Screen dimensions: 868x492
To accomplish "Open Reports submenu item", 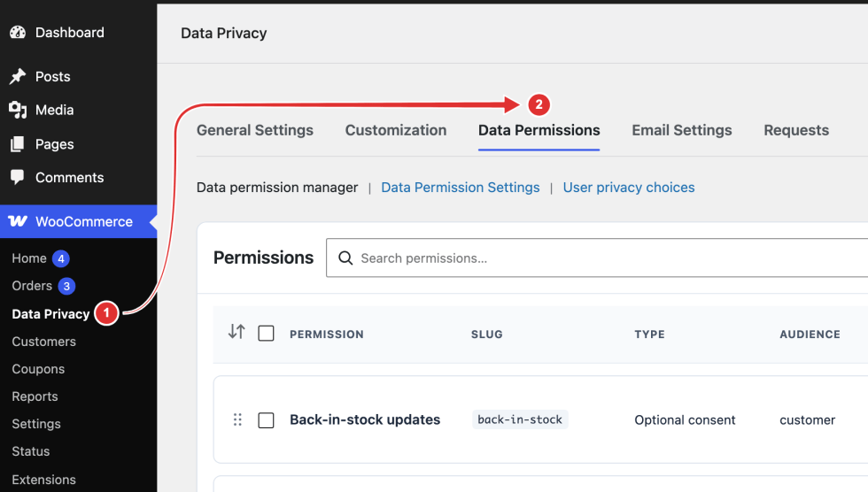I will tap(35, 396).
